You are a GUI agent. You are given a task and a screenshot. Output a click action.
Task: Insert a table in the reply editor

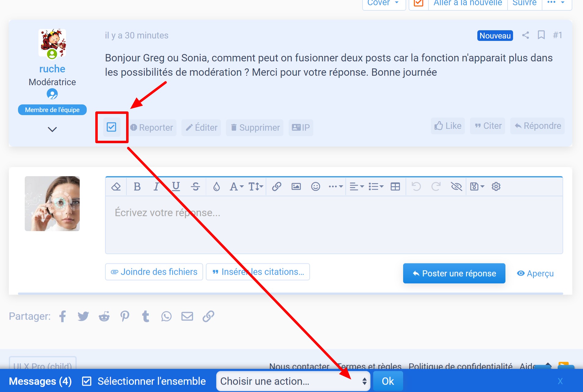click(395, 186)
